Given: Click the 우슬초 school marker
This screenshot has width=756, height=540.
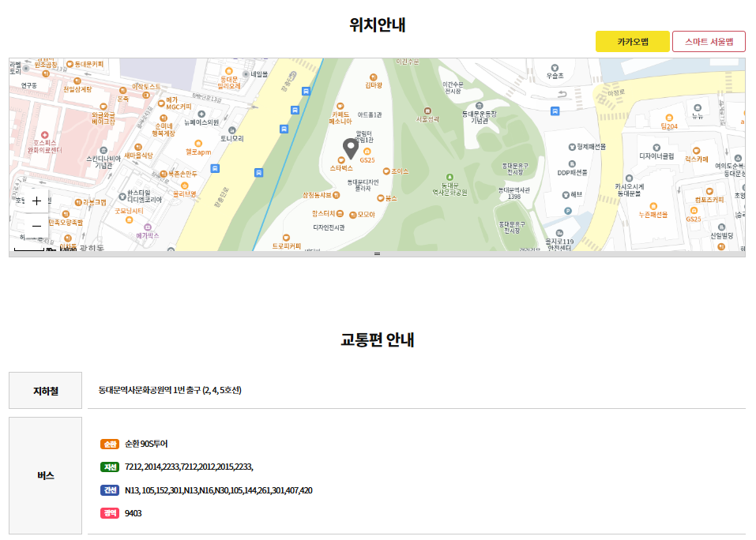Looking at the screenshot, I should point(555,67).
